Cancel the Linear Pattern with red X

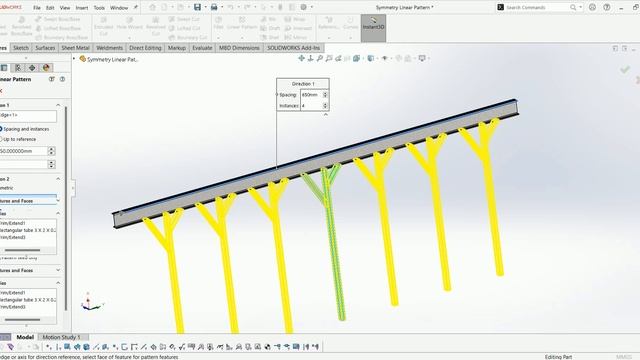(1, 91)
